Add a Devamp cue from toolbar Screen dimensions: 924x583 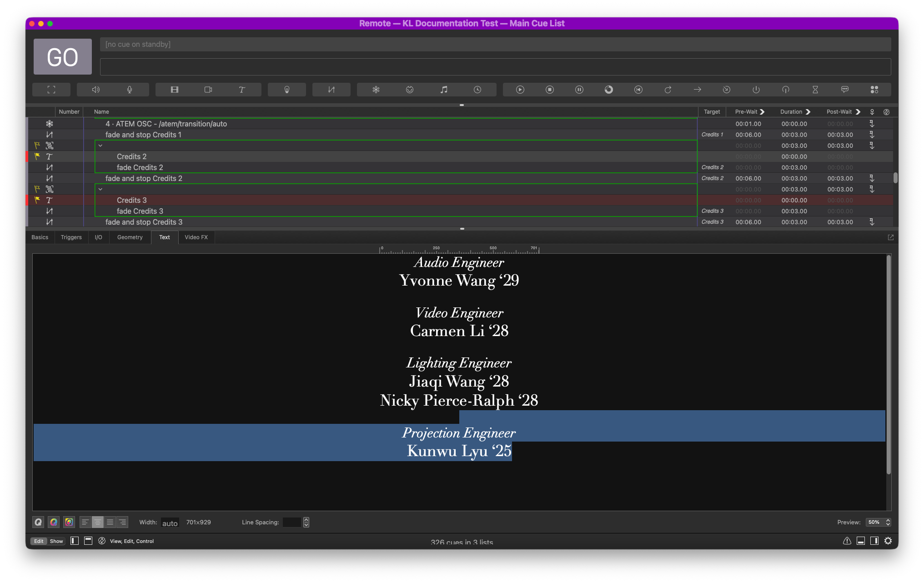[x=668, y=90]
